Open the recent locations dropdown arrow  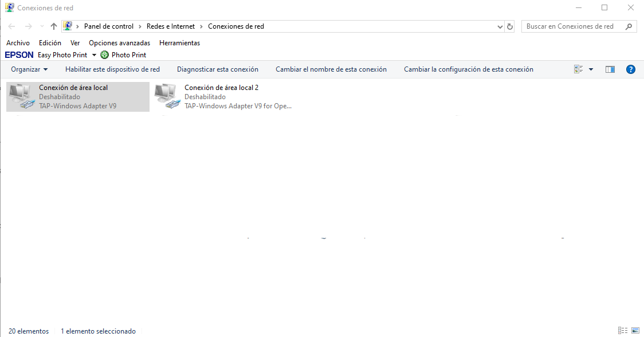pyautogui.click(x=42, y=26)
